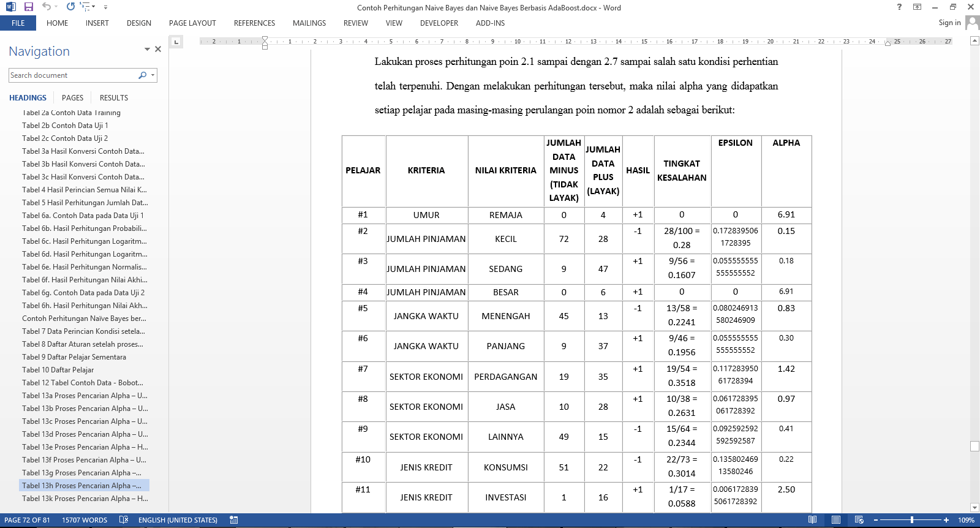Expand the search options dropdown arrow
The image size is (980, 528).
[153, 75]
